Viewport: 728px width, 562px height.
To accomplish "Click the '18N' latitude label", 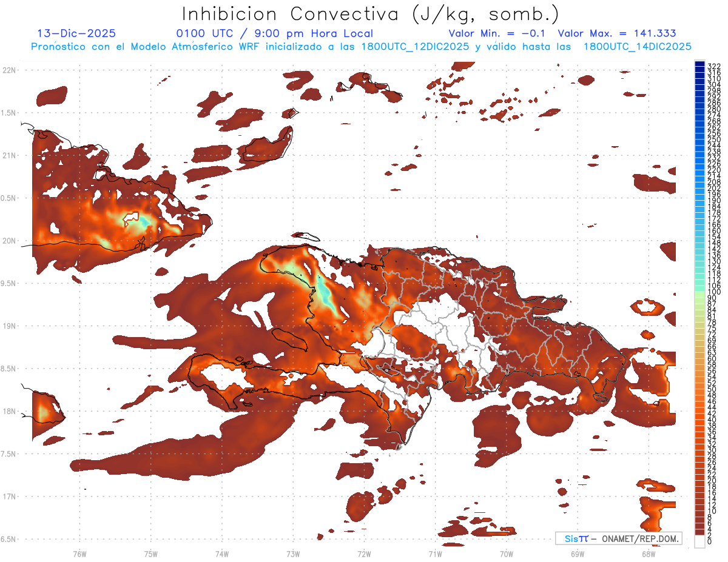I will [x=9, y=411].
